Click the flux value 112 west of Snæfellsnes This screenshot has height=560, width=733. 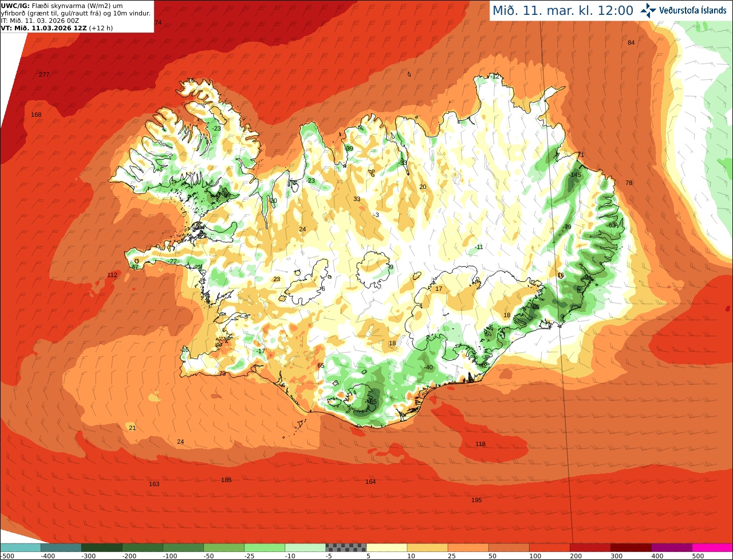(x=112, y=275)
